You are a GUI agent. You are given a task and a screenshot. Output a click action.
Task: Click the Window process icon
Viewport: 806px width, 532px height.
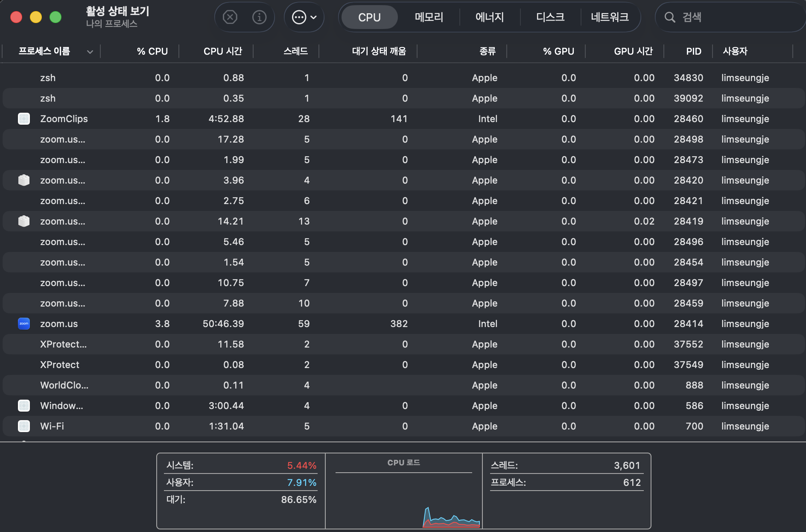[x=24, y=406]
